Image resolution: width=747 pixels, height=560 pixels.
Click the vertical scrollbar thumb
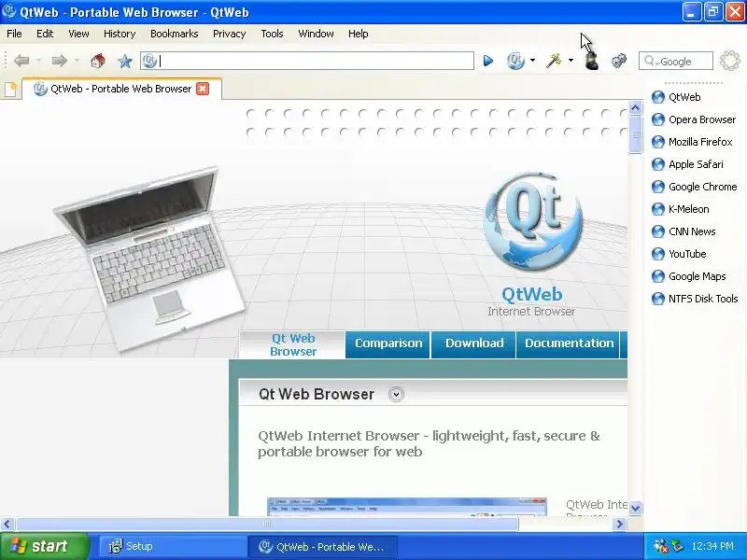point(635,134)
